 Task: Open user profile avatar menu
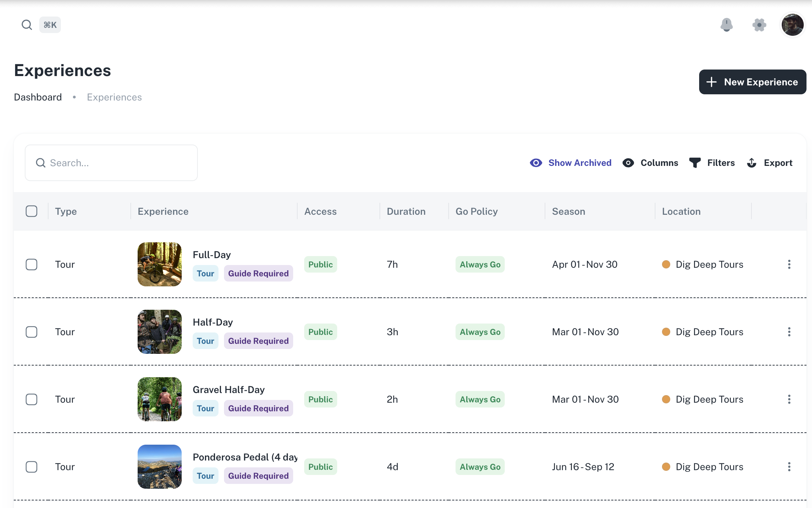[792, 25]
